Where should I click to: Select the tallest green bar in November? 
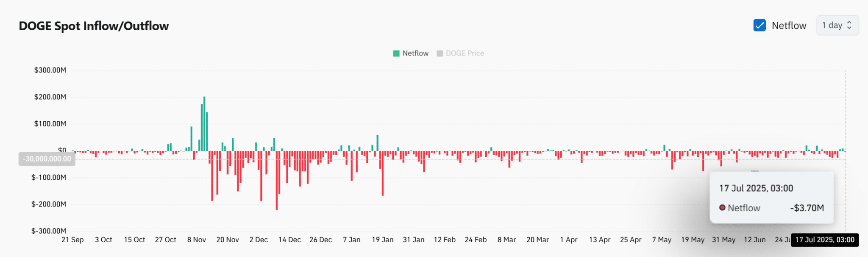pos(204,123)
